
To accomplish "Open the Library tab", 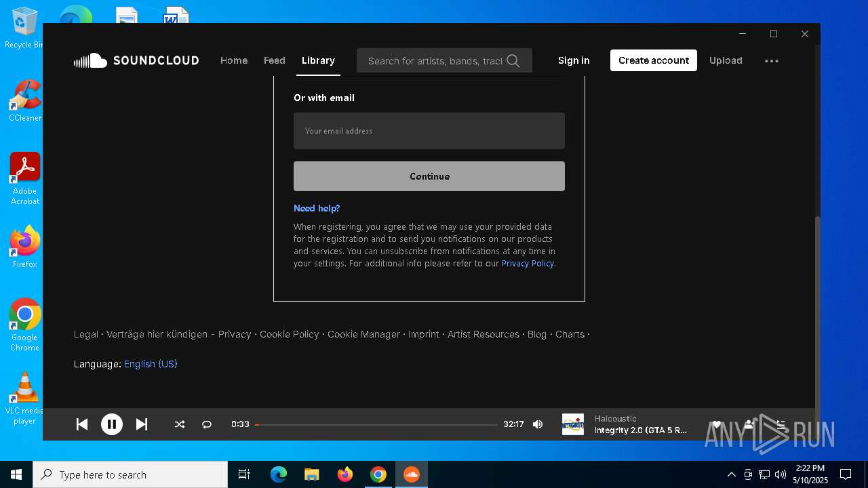I will (x=318, y=60).
